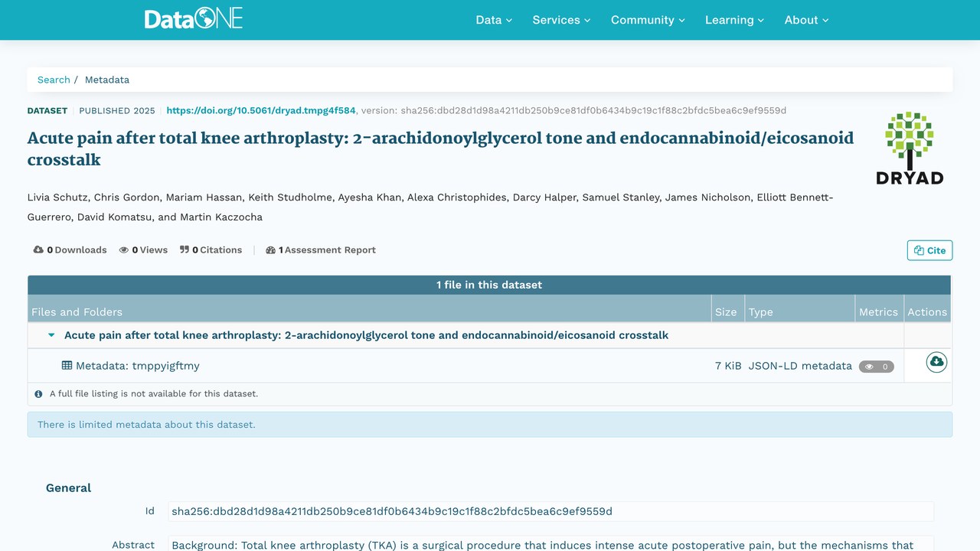Click the Views eye icon
This screenshot has width=980, height=551.
click(x=123, y=250)
